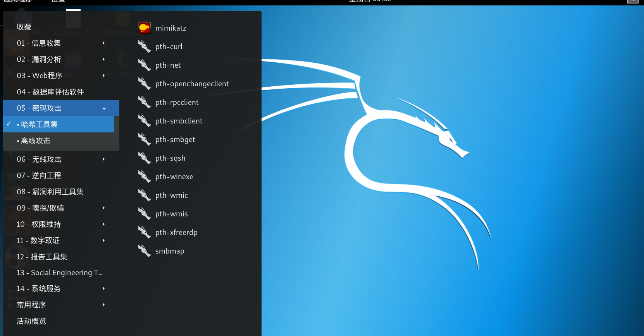Click the smbmap tool icon
This screenshot has width=644, height=336.
(145, 251)
